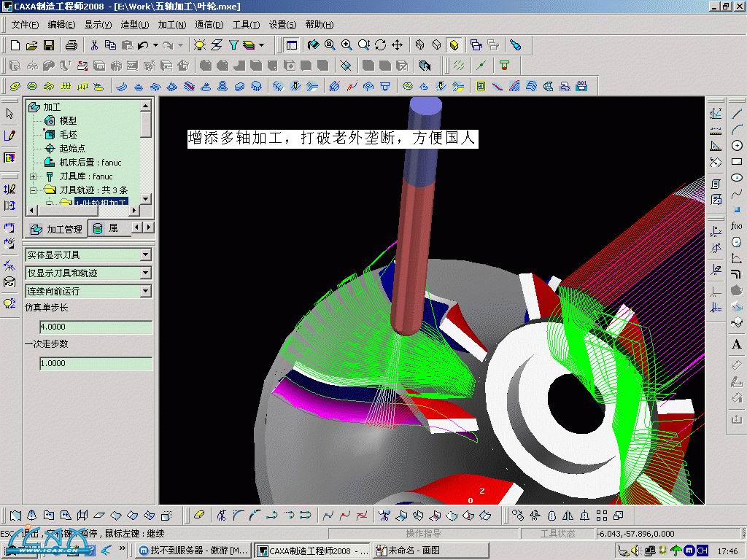
Task: Open the 仅显示刀具和轨迹 dropdown
Action: pos(146,273)
